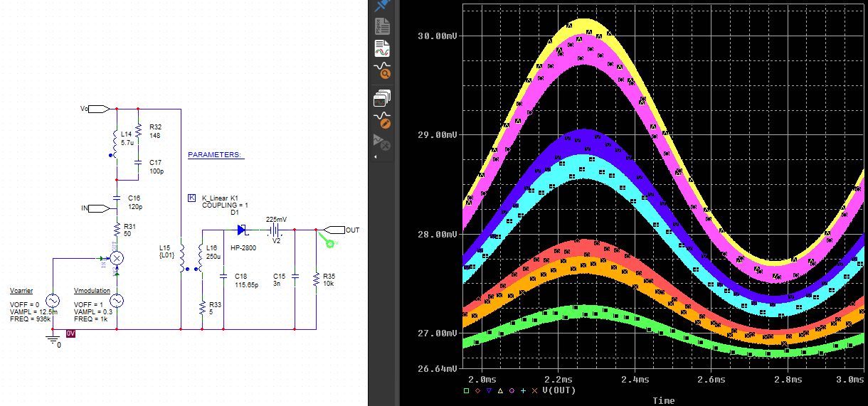The image size is (868, 406).
Task: Open the stacked plot windows icon
Action: 383,98
